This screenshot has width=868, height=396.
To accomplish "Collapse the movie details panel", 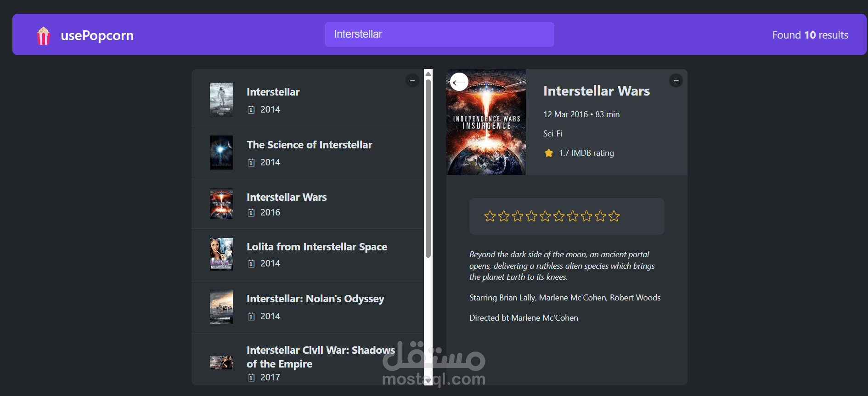I will click(x=676, y=80).
